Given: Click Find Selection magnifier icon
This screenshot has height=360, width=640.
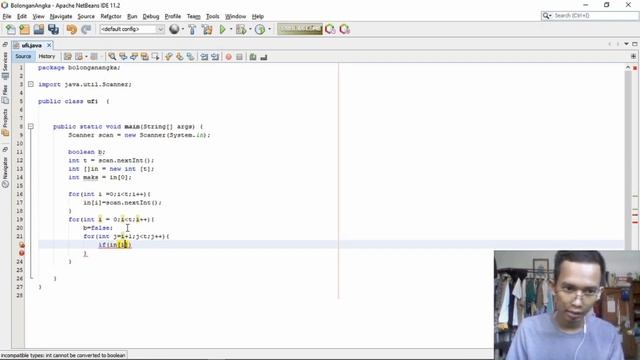Looking at the screenshot, I should (112, 57).
